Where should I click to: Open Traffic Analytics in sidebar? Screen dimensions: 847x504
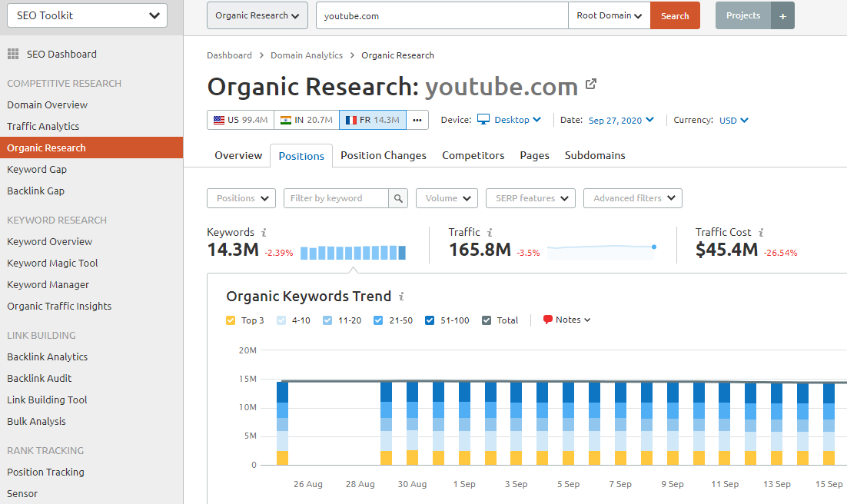[x=43, y=127]
